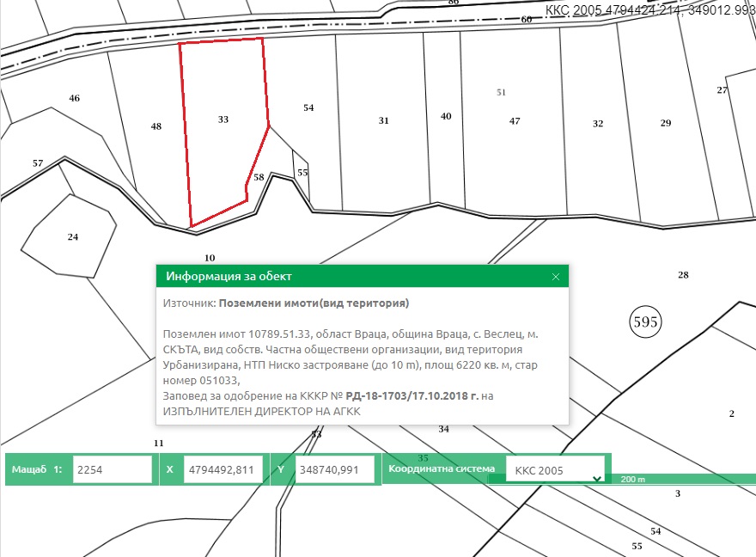Click the chevron arrow beside ККС 2005

click(x=596, y=477)
